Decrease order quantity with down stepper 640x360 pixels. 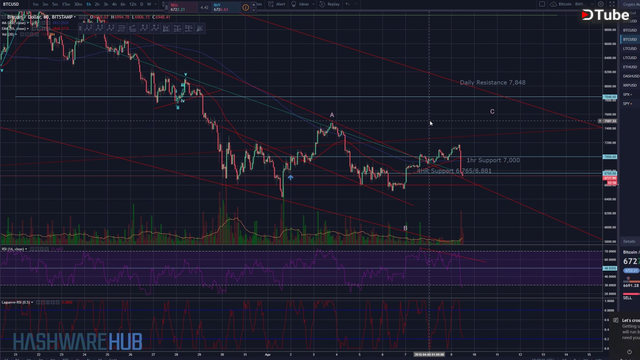(x=253, y=10)
